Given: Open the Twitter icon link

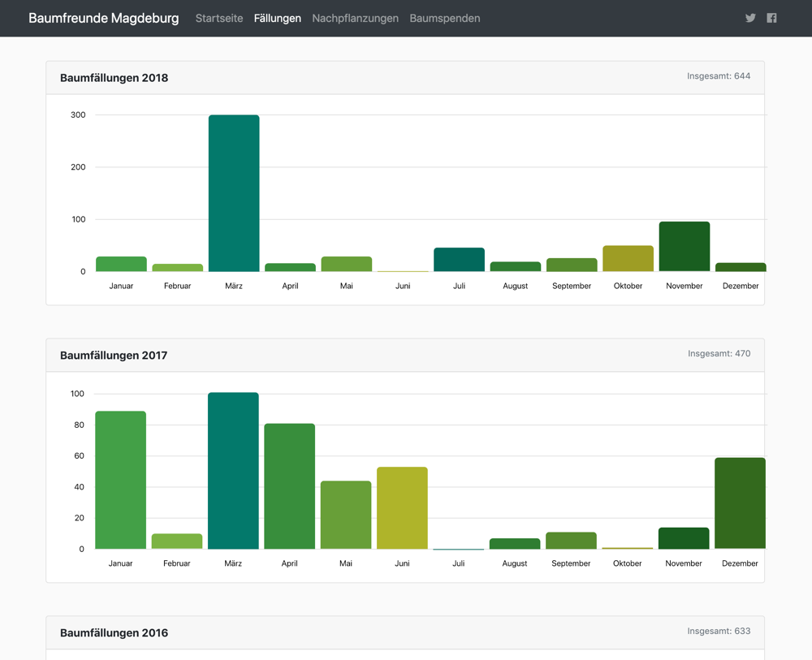Looking at the screenshot, I should tap(750, 18).
